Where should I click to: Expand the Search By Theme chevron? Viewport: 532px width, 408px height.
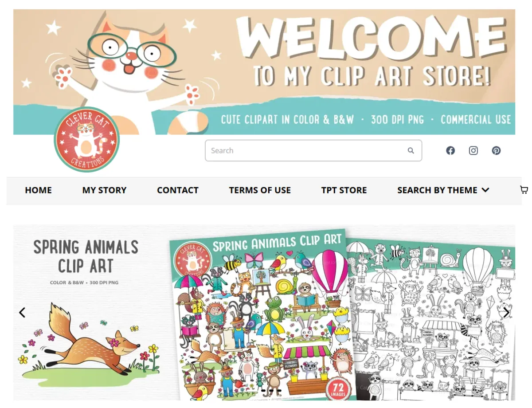485,190
